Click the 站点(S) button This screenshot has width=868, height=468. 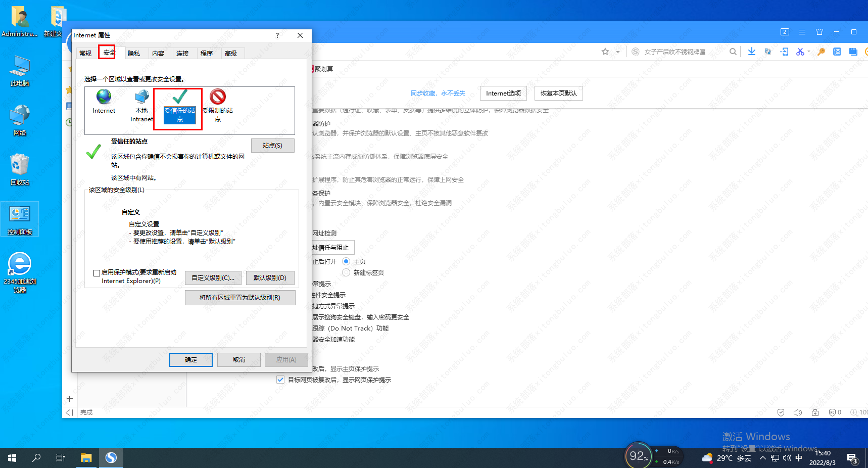point(272,145)
